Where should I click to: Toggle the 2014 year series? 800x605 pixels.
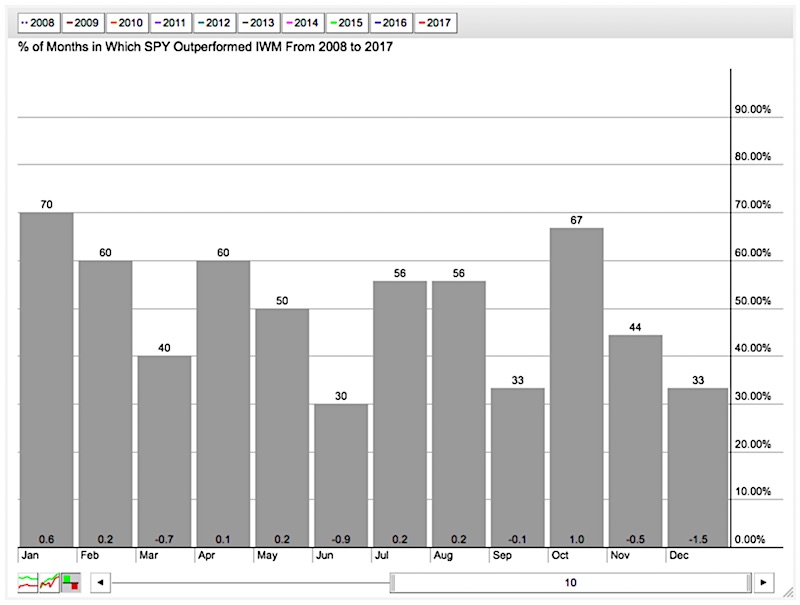pyautogui.click(x=303, y=23)
